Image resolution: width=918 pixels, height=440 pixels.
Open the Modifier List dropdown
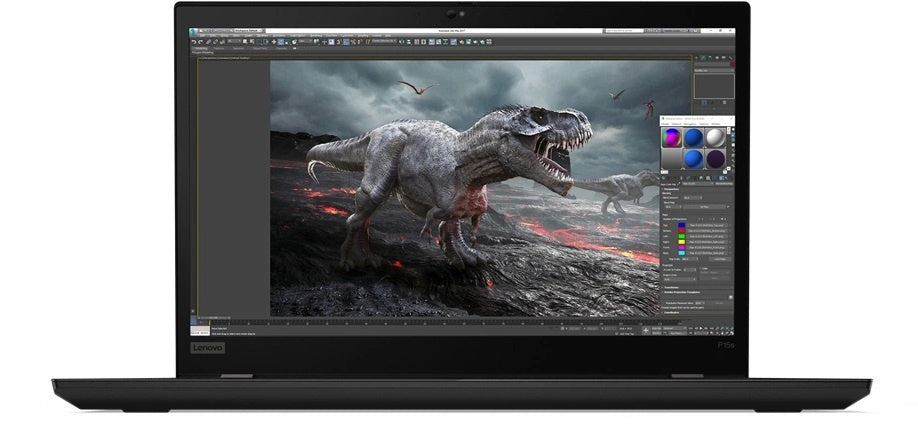(x=714, y=70)
